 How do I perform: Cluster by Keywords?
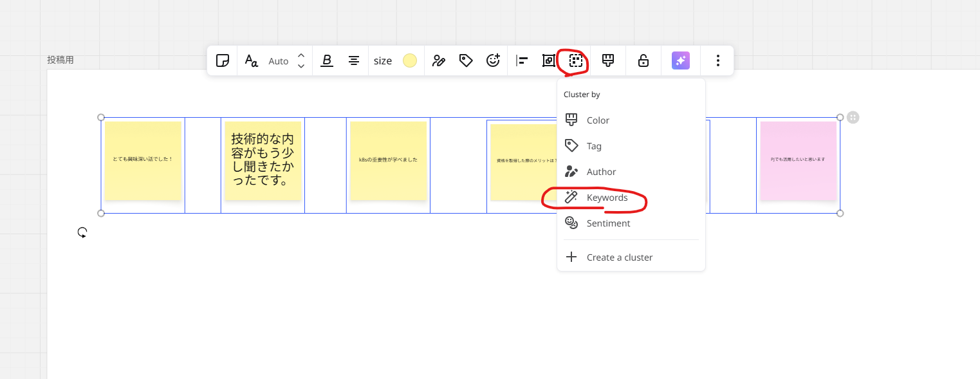pos(631,198)
